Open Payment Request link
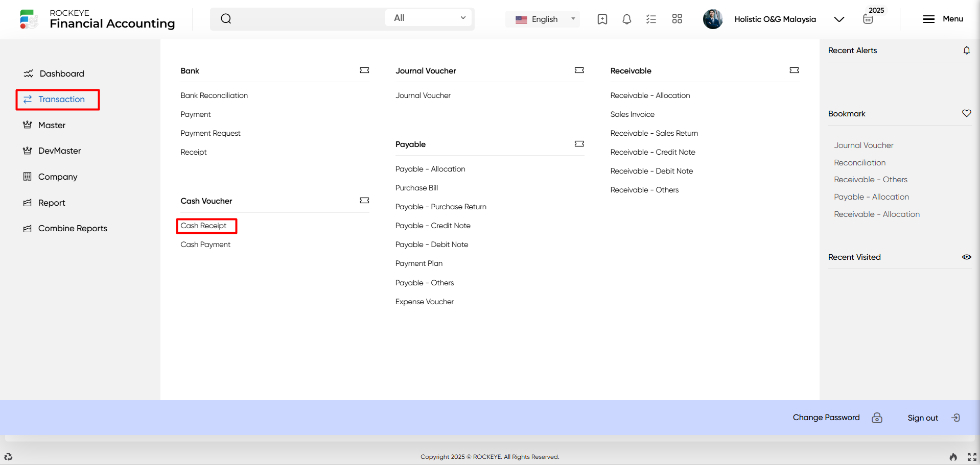 pos(211,133)
